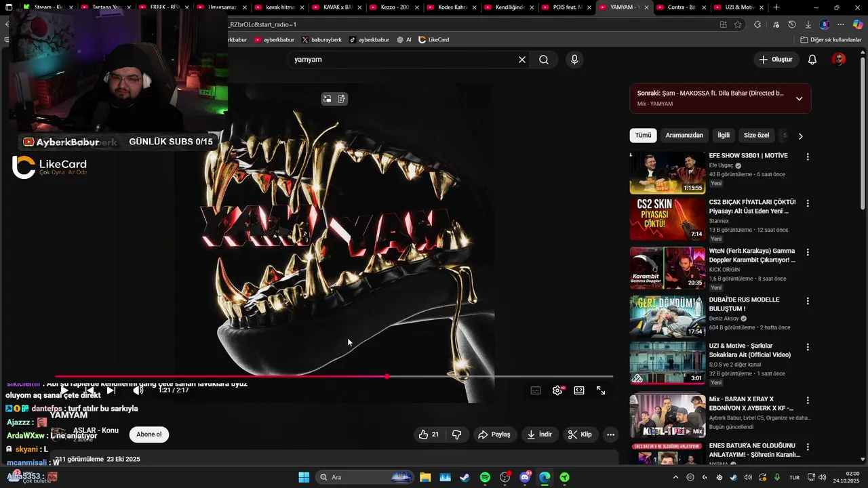Screen dimensions: 868x488
Task: Switch to the Contra browser tab
Action: click(682, 7)
